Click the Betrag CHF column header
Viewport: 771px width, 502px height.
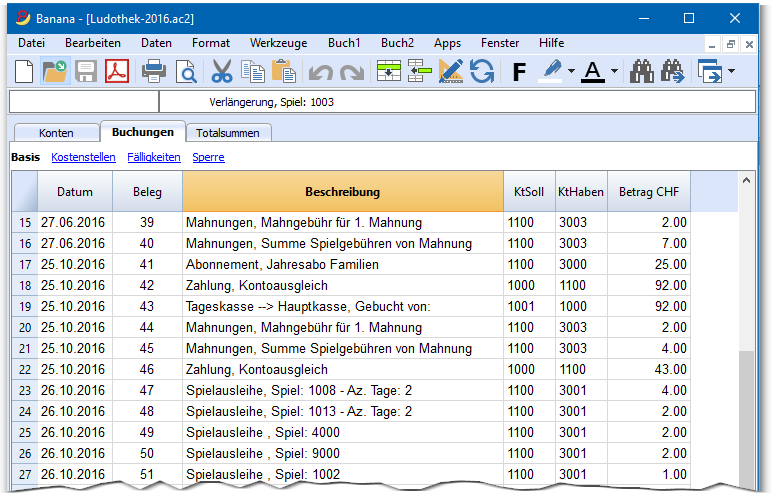point(649,192)
